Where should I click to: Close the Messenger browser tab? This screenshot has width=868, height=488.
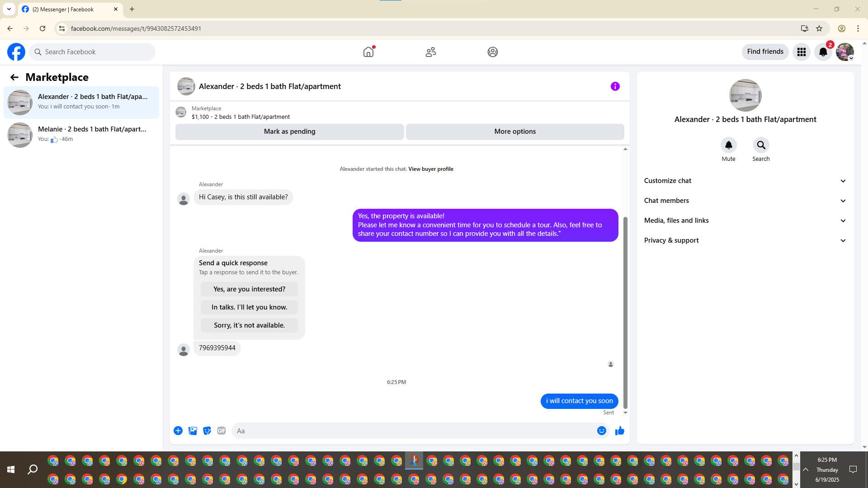tap(116, 9)
